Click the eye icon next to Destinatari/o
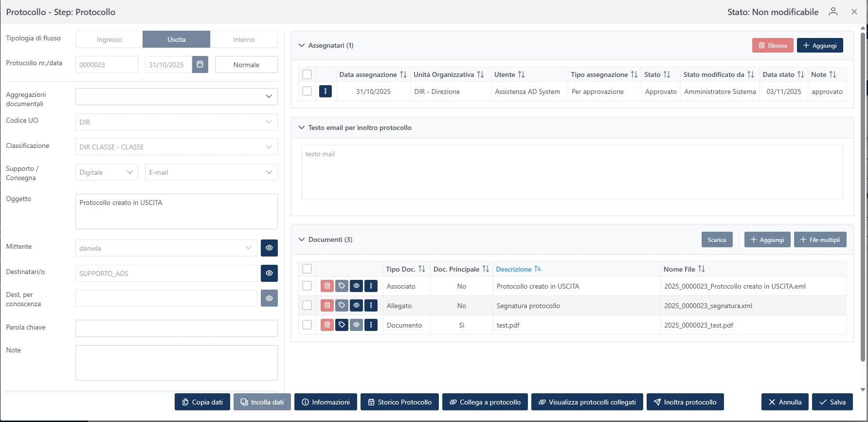868x422 pixels. (x=269, y=273)
